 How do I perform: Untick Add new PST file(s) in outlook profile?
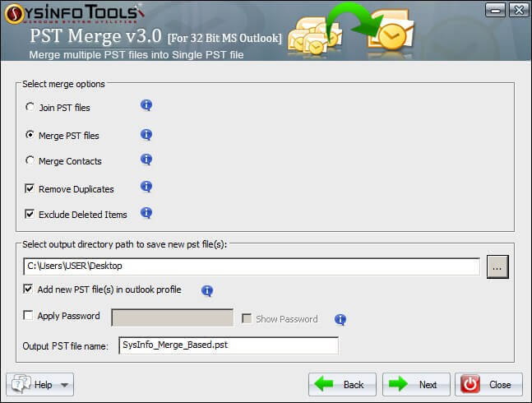point(29,290)
